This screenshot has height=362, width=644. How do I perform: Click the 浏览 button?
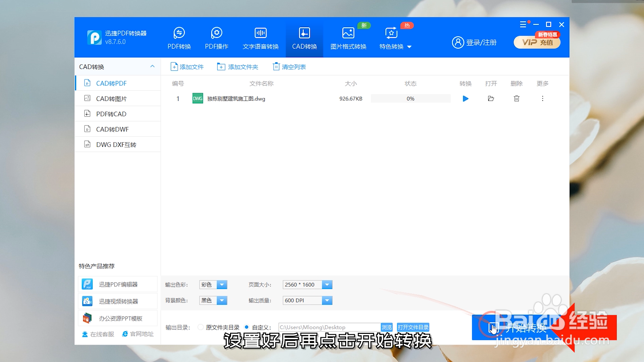tap(387, 327)
